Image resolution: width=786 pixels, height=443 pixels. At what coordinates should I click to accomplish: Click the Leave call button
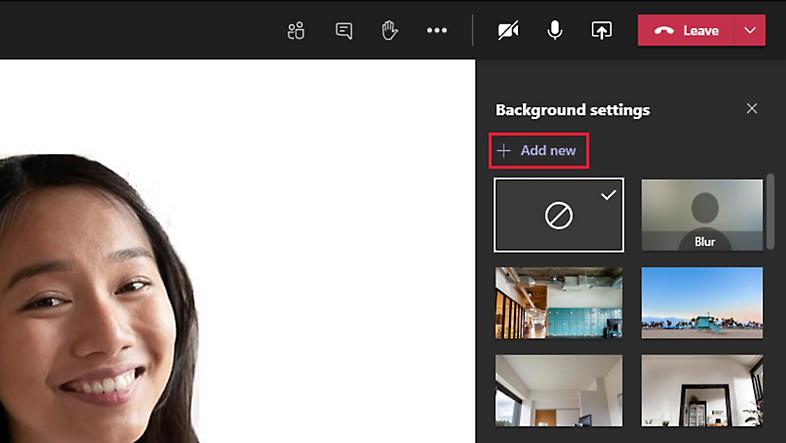[x=687, y=30]
